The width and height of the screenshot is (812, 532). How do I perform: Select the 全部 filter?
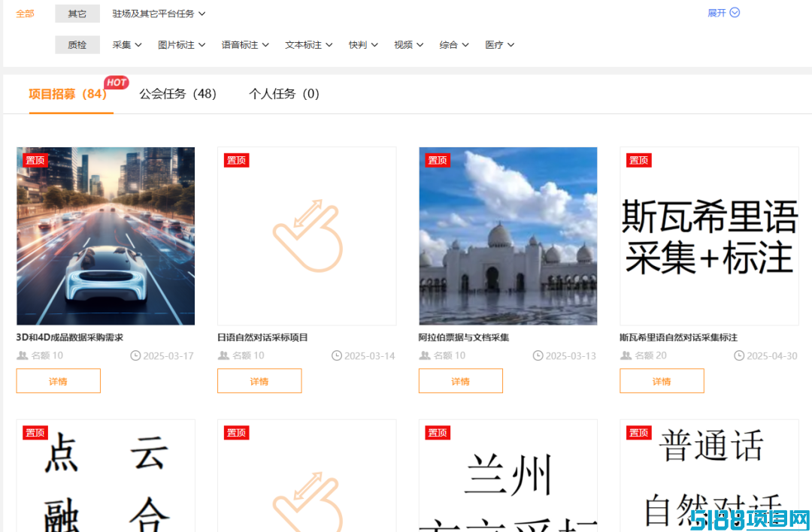(x=25, y=14)
